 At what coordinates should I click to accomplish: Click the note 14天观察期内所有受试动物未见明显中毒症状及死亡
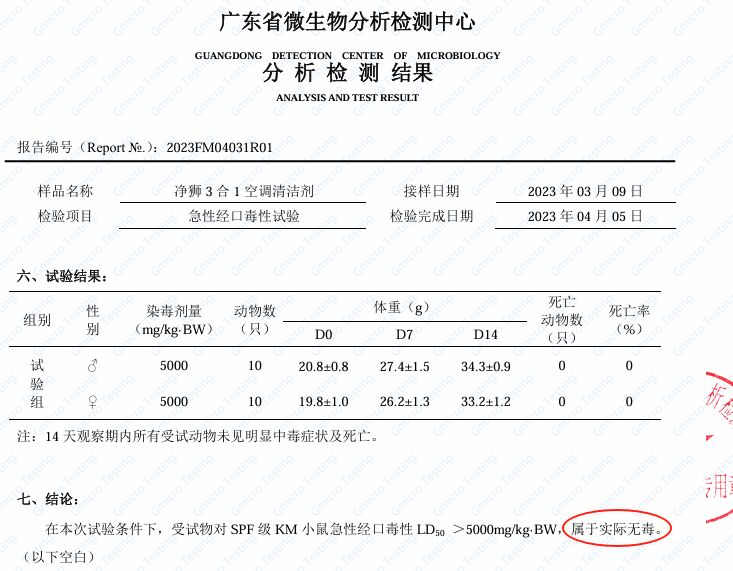pyautogui.click(x=212, y=436)
